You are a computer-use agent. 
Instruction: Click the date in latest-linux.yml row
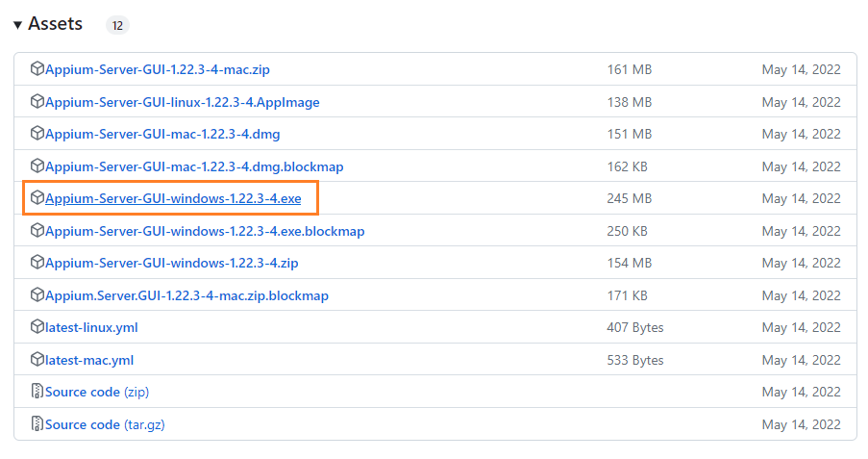[x=801, y=327]
